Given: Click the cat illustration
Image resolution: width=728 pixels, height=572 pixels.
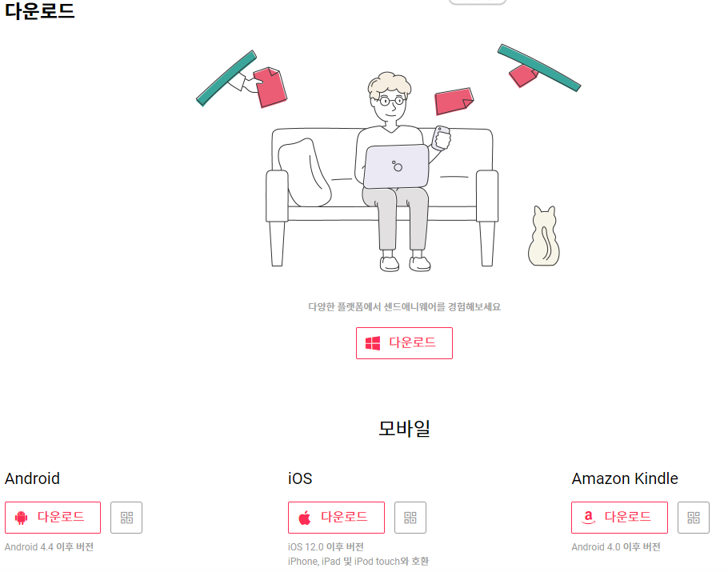Looking at the screenshot, I should 544,236.
